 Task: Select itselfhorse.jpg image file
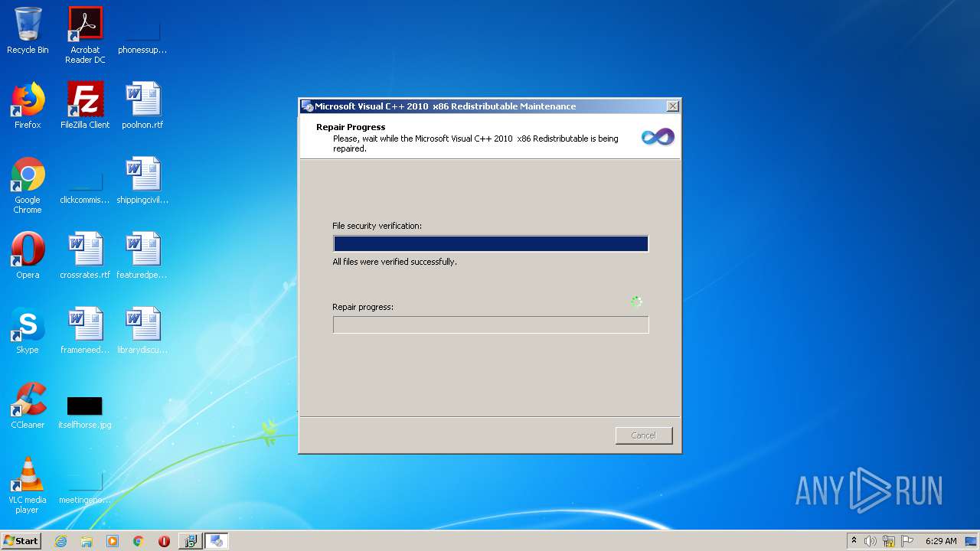coord(85,412)
